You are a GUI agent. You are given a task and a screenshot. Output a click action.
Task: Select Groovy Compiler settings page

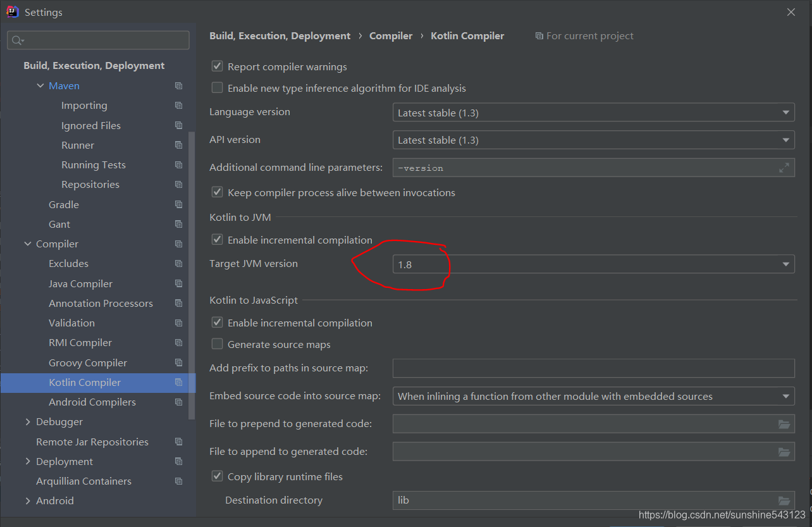88,363
